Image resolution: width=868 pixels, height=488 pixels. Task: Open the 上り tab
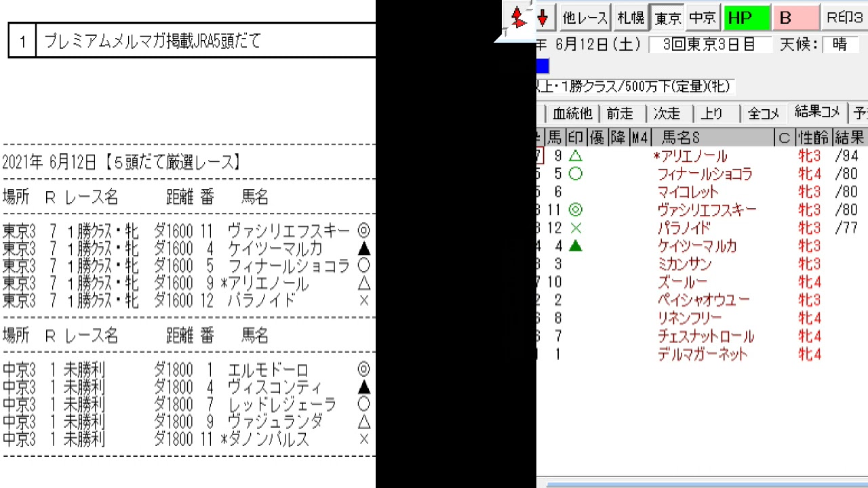(711, 114)
